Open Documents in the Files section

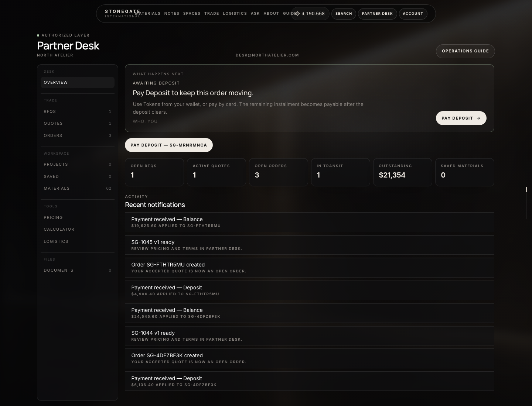[78, 270]
